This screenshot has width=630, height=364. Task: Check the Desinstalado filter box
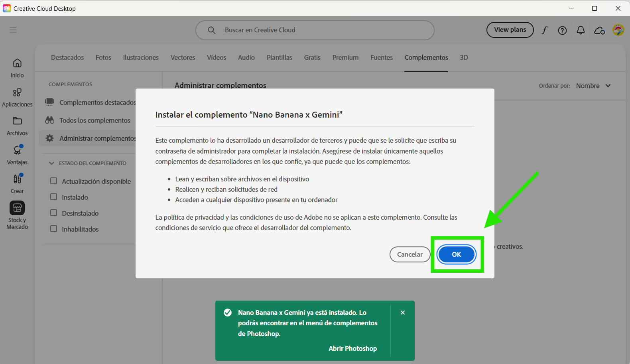coord(54,213)
